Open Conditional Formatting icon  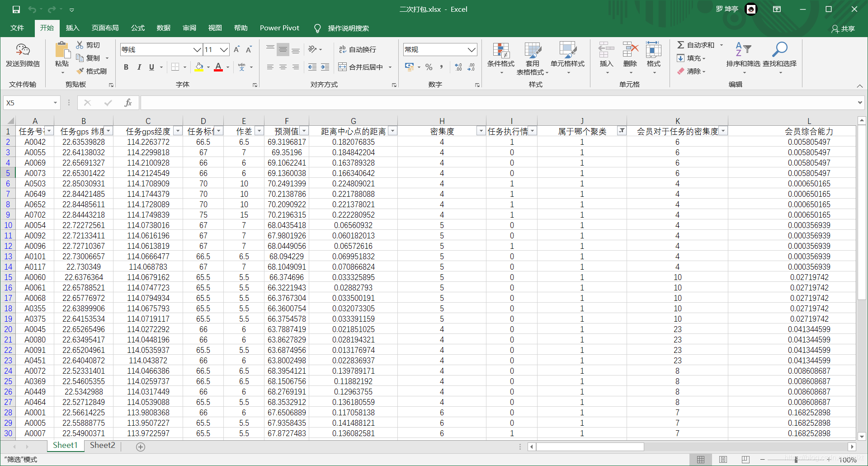pyautogui.click(x=501, y=50)
